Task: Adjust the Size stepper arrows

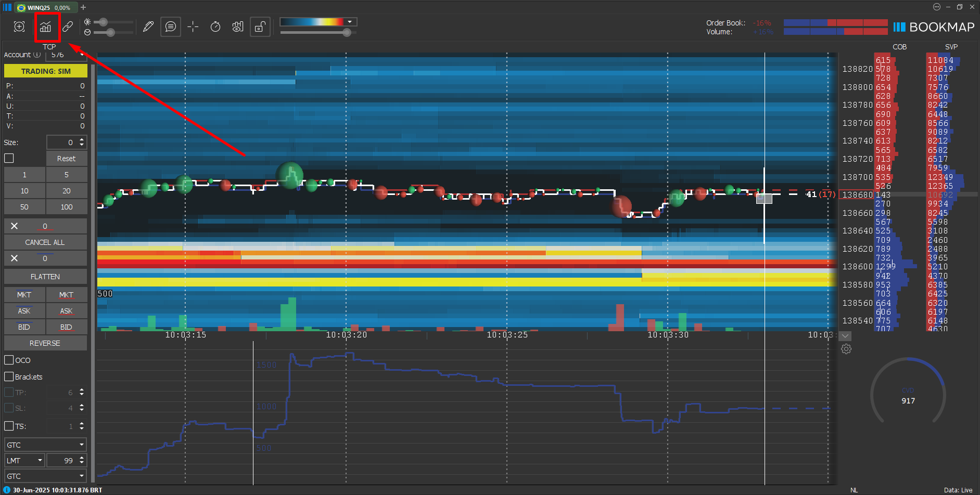Action: pos(82,142)
